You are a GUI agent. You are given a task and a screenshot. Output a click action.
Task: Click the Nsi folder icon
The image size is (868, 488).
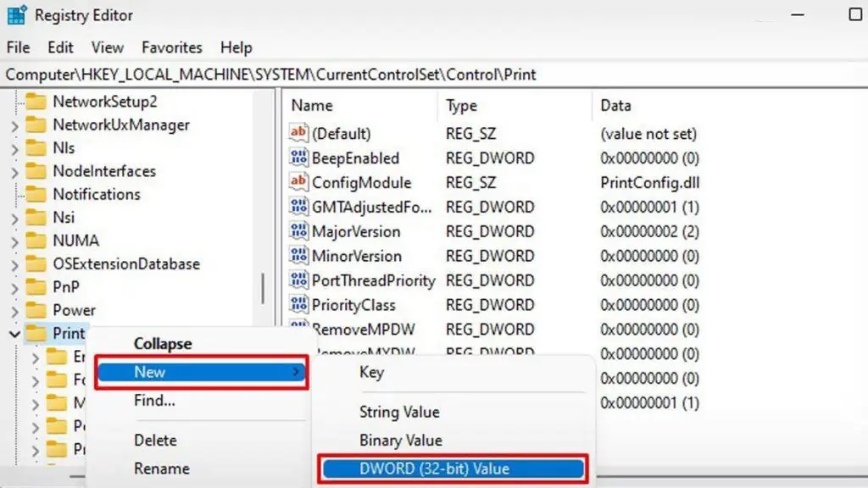(36, 218)
